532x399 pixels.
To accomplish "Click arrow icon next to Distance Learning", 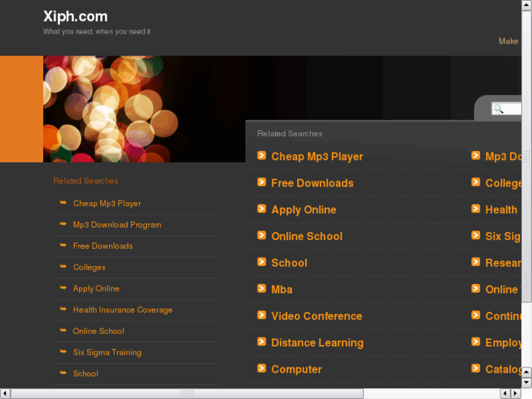I will pos(261,342).
